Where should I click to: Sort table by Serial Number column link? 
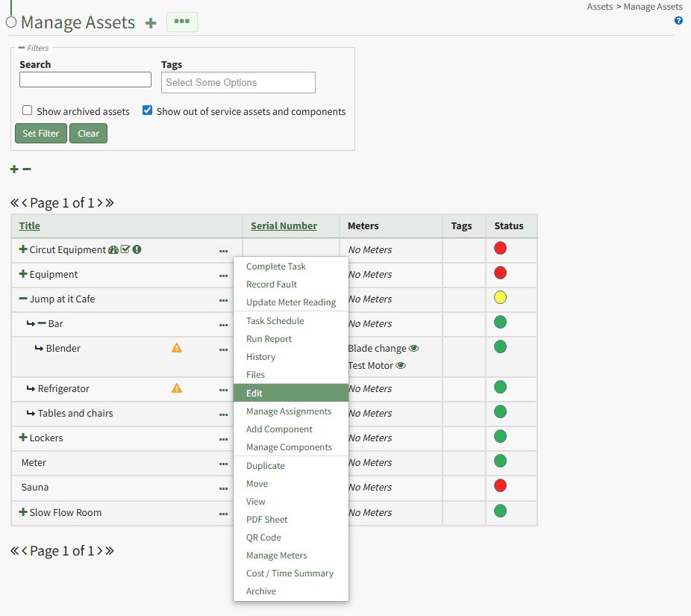tap(284, 225)
